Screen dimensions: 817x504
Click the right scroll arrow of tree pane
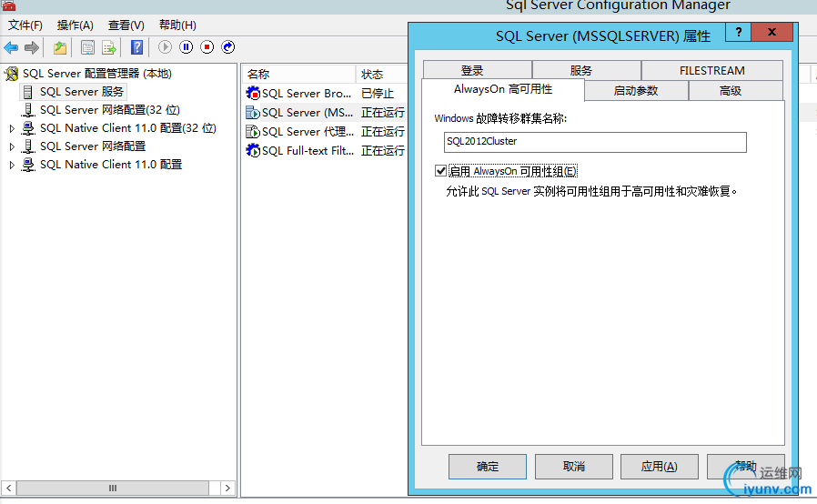[x=227, y=488]
